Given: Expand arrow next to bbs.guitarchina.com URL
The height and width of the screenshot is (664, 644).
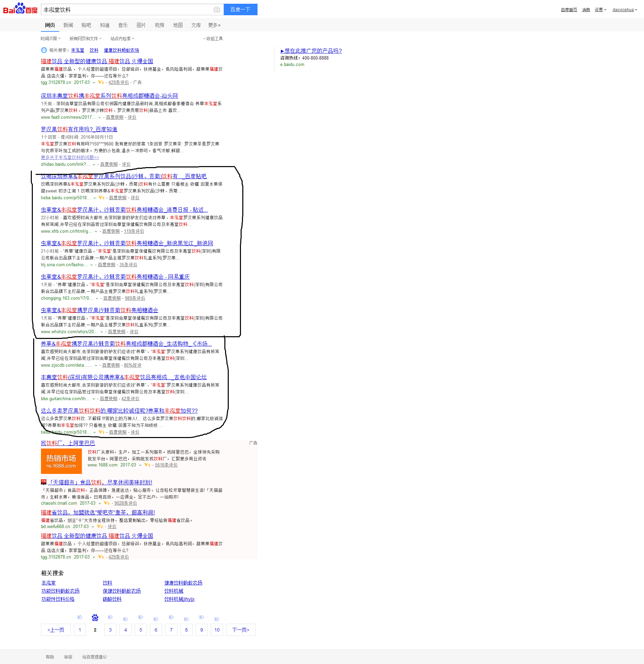Looking at the screenshot, I should click(x=93, y=399).
